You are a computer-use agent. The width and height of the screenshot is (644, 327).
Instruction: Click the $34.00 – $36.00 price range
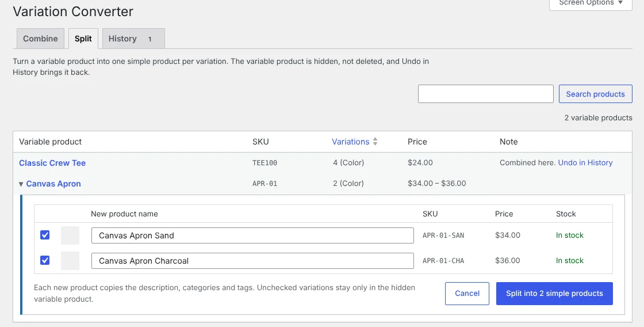[437, 184]
